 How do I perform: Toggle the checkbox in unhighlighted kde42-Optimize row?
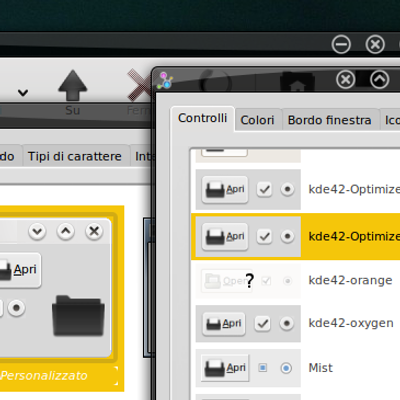264,189
